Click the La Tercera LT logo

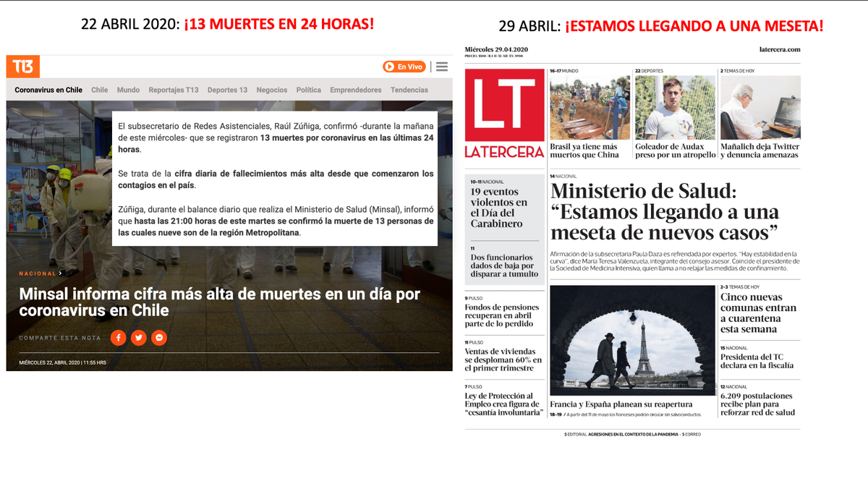504,104
